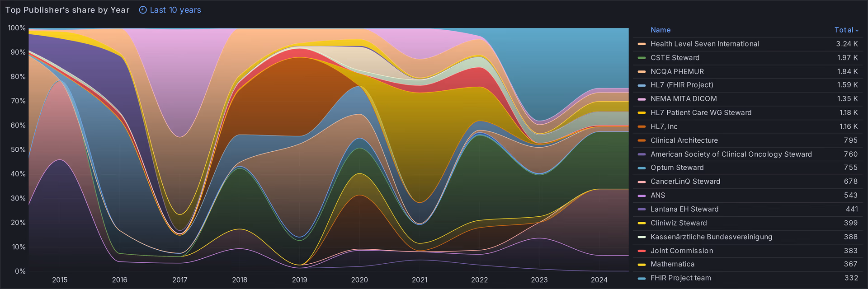Viewport: 868px width, 289px height.
Task: Click the HL7 (FHIR Project) color swatch
Action: point(642,85)
